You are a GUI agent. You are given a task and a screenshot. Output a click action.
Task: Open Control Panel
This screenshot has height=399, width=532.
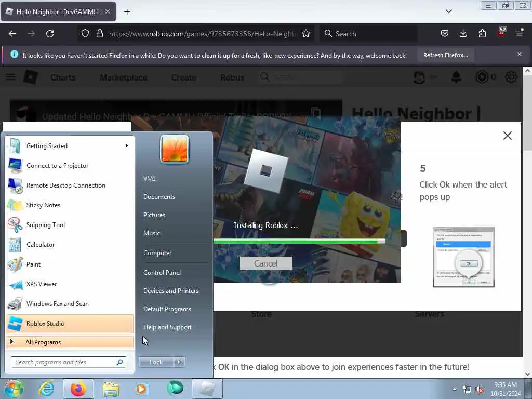162,273
